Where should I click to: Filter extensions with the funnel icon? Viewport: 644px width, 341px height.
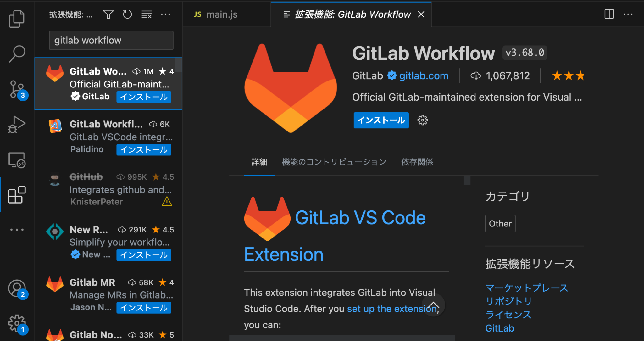108,14
